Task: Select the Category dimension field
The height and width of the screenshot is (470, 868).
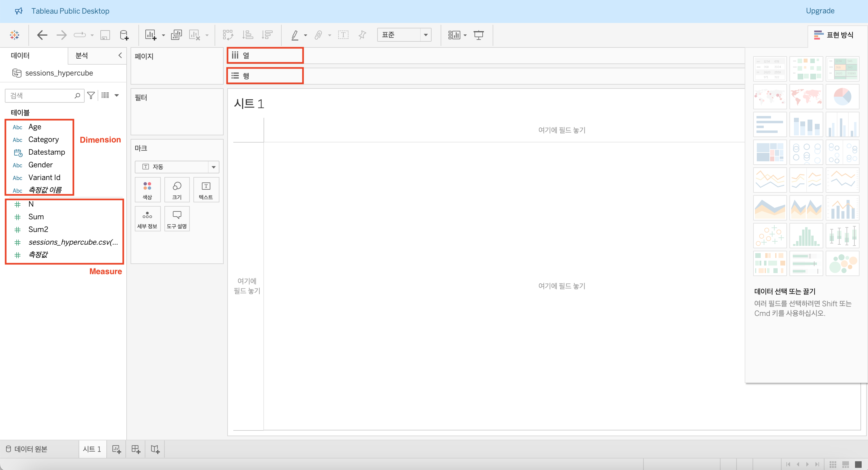Action: click(x=44, y=139)
